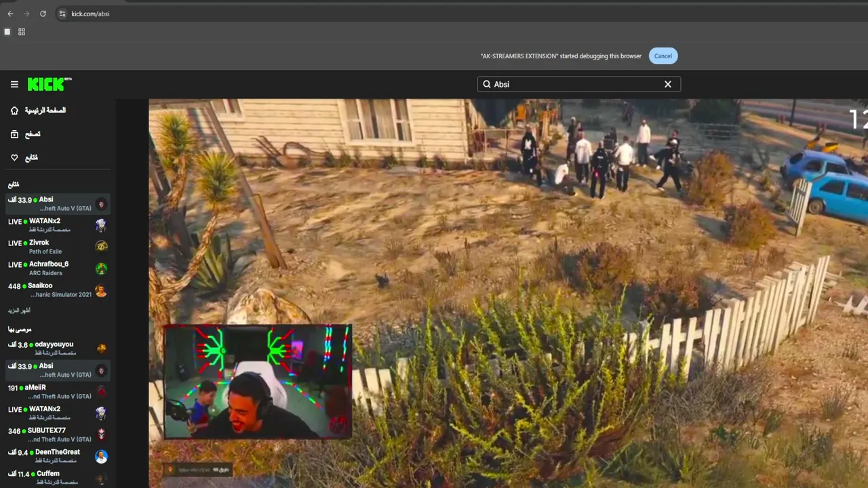
Task: Open SUBUTEX77's channel
Action: (58, 434)
